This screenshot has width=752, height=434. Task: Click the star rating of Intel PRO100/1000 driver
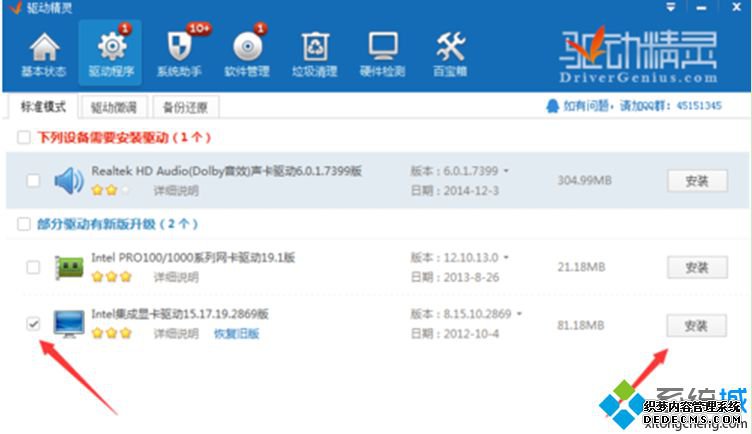(111, 277)
